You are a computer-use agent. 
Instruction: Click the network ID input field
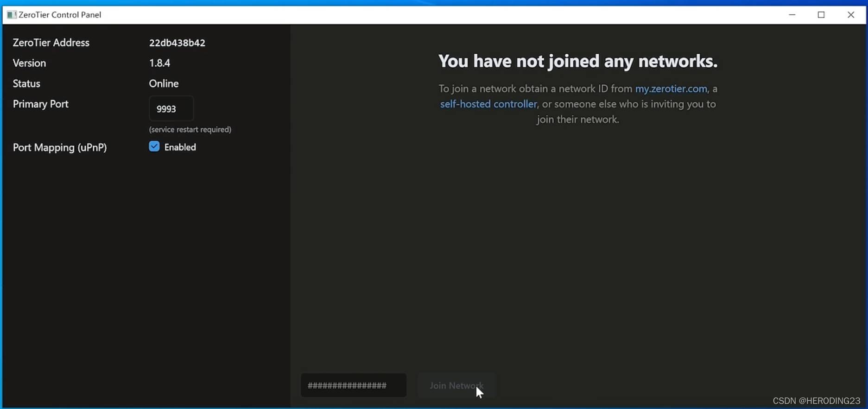[x=354, y=385]
